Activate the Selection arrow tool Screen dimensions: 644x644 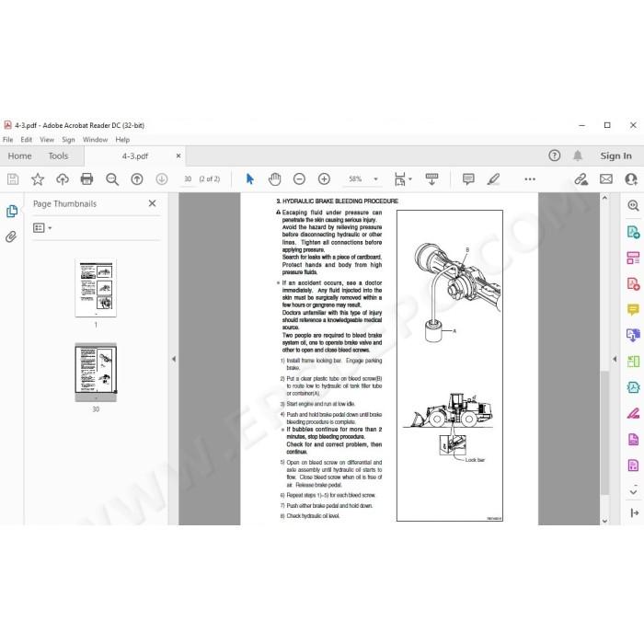click(x=249, y=179)
